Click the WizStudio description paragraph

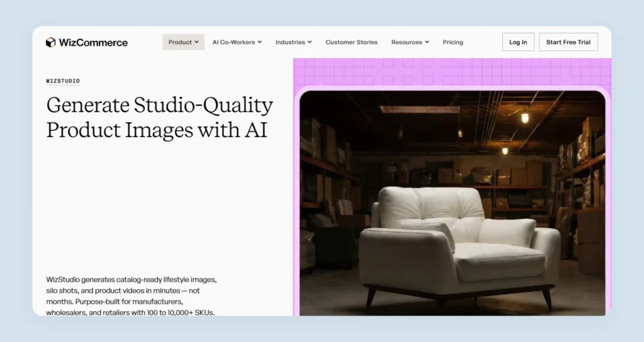tap(131, 295)
